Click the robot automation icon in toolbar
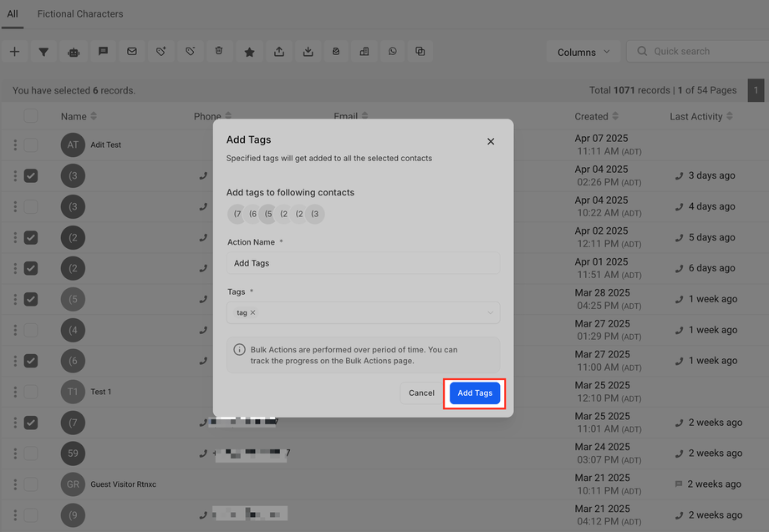Viewport: 769px width, 532px height. click(74, 52)
